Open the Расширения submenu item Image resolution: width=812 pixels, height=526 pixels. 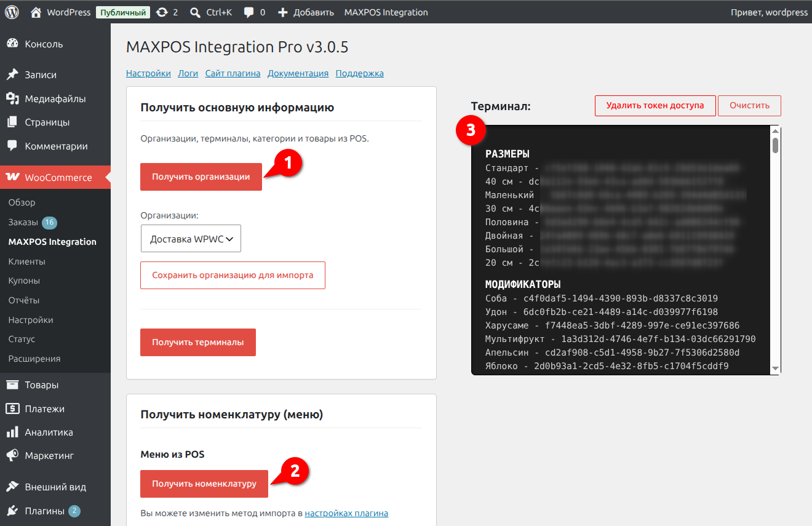click(x=34, y=359)
